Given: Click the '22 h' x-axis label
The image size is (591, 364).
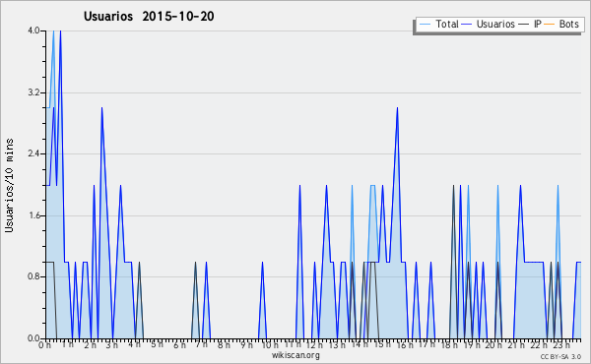Looking at the screenshot, I should [x=539, y=344].
